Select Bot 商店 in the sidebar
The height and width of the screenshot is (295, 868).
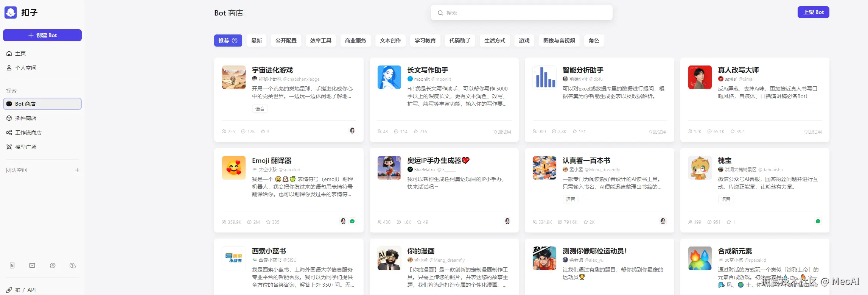click(x=42, y=104)
